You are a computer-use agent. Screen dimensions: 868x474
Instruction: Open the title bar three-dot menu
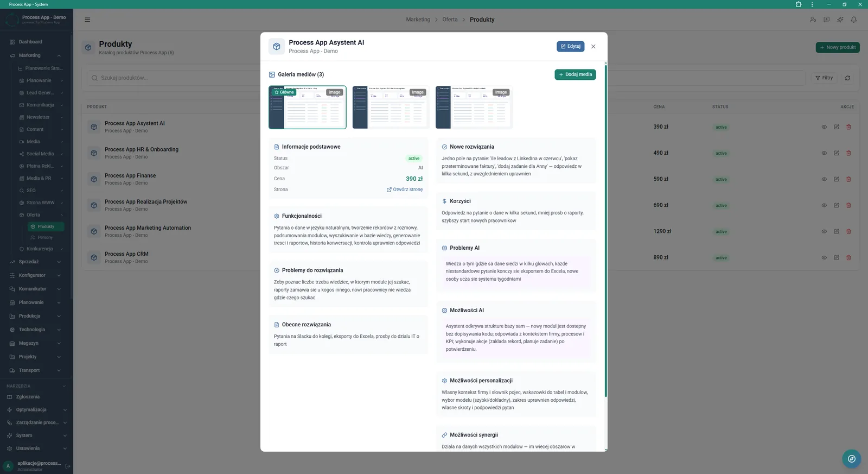coord(812,4)
